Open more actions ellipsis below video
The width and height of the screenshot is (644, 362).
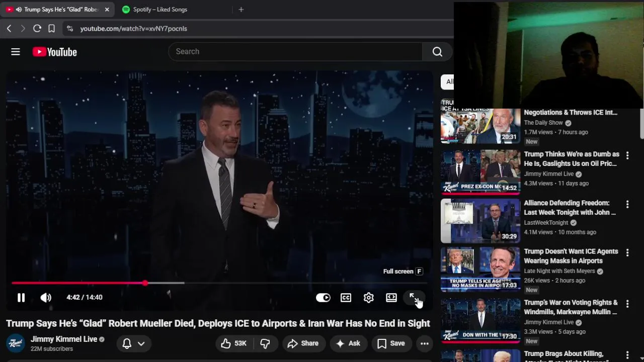click(425, 343)
